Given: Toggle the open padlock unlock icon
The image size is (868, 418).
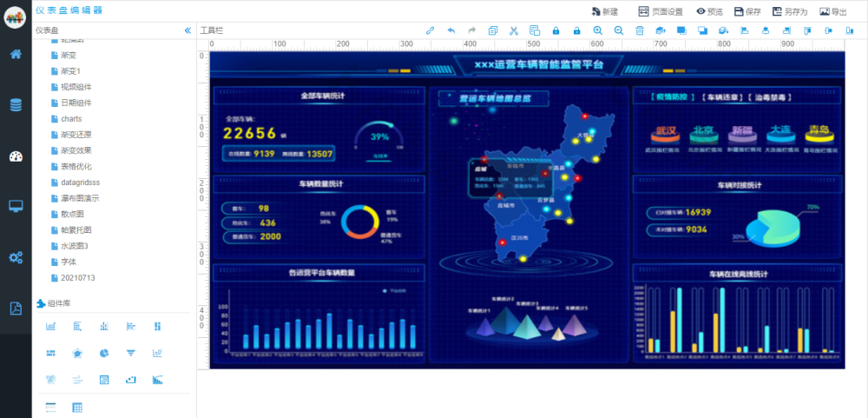Looking at the screenshot, I should pos(576,30).
